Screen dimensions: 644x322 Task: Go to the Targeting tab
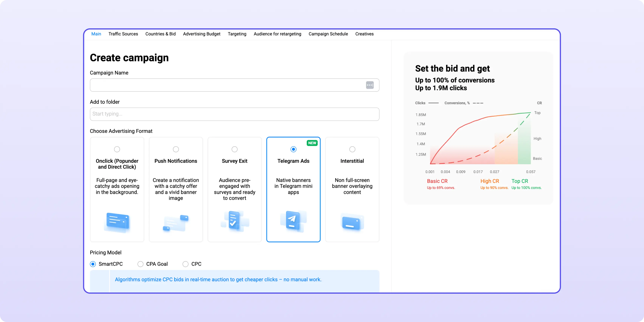point(237,34)
